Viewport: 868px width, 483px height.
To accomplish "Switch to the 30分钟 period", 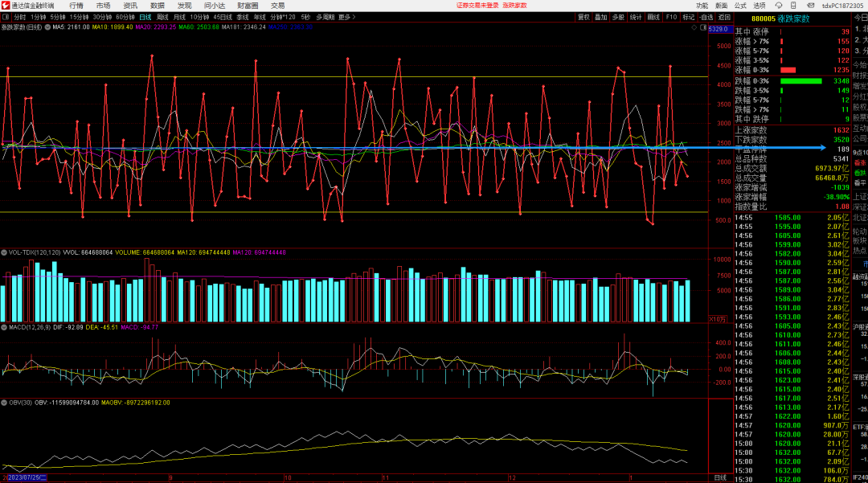I will coord(102,17).
